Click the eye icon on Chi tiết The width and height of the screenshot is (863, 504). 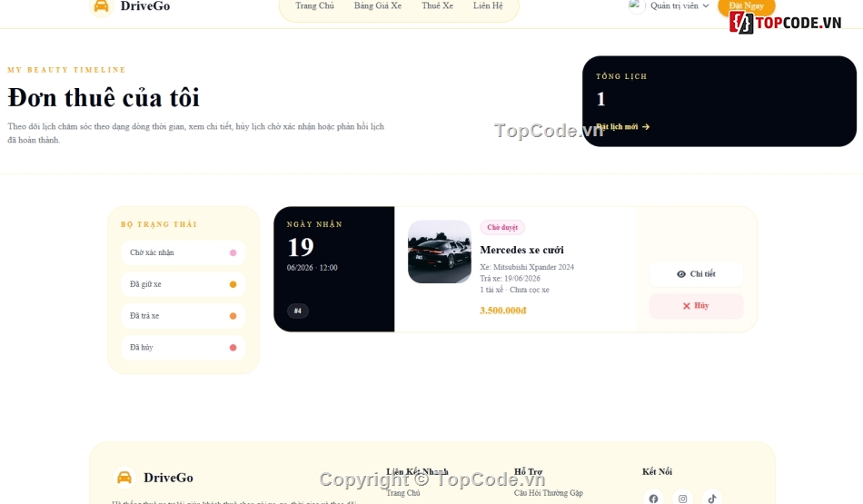680,274
